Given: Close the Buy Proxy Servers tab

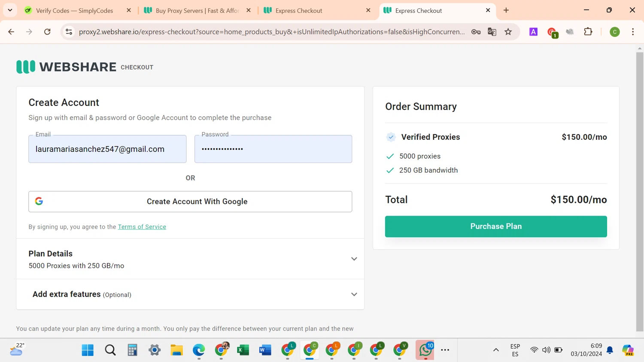Looking at the screenshot, I should pyautogui.click(x=249, y=10).
